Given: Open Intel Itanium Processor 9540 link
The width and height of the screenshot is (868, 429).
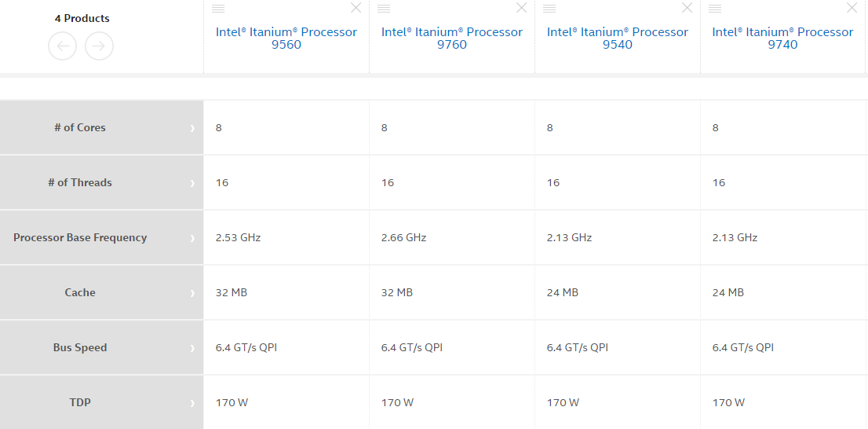Looking at the screenshot, I should pos(618,38).
